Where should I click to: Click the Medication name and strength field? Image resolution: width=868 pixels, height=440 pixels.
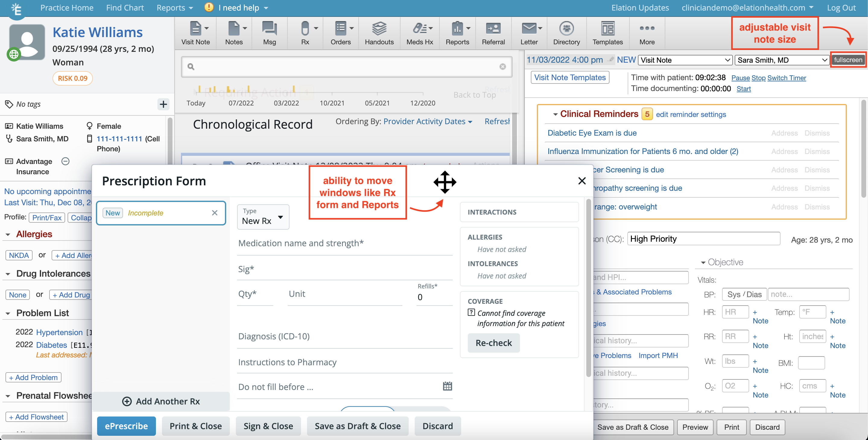coord(344,243)
